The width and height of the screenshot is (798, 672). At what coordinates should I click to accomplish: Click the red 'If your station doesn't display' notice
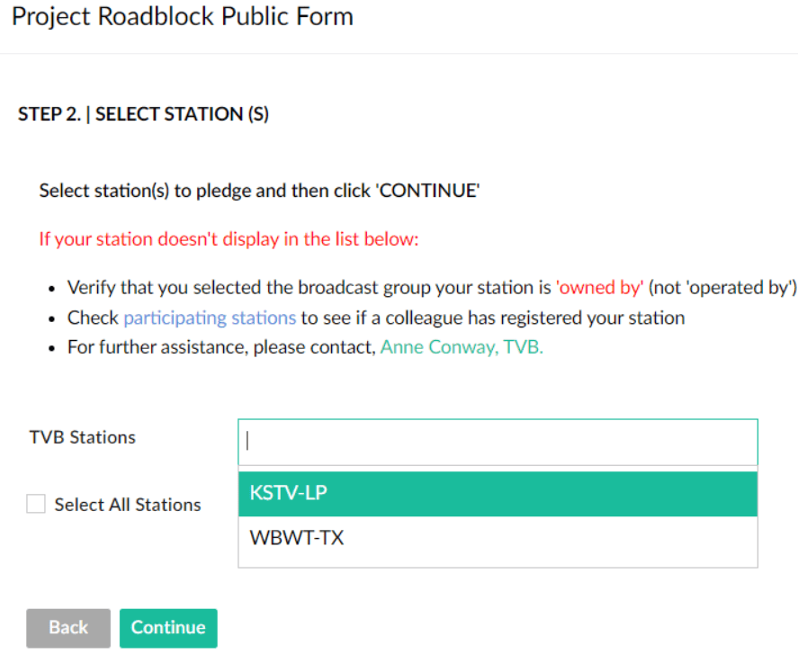coord(229,239)
